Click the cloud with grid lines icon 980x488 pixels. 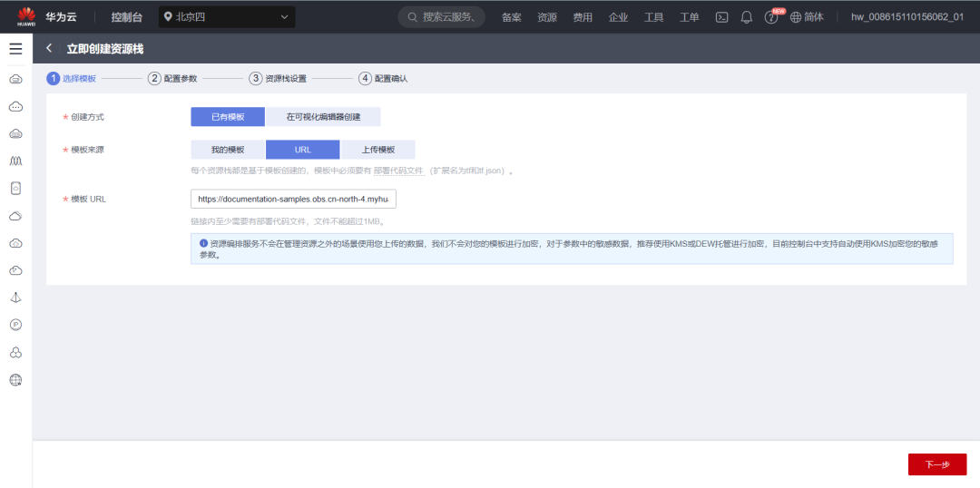(16, 133)
